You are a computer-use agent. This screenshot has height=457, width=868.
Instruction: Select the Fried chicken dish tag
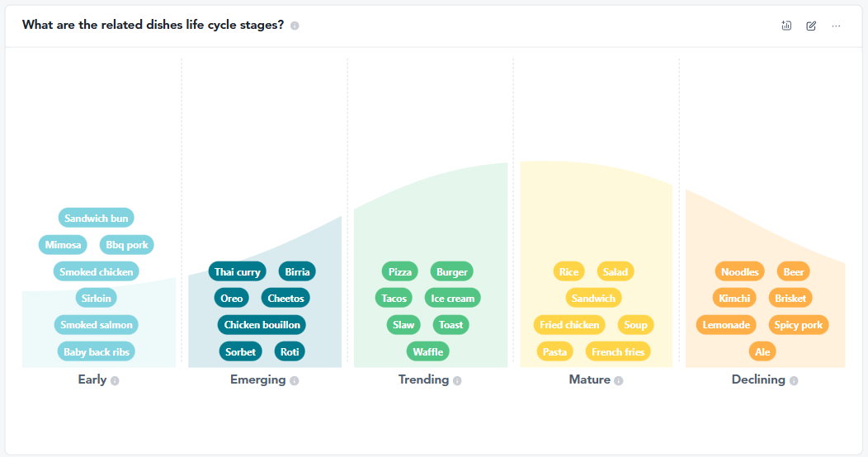coord(569,325)
